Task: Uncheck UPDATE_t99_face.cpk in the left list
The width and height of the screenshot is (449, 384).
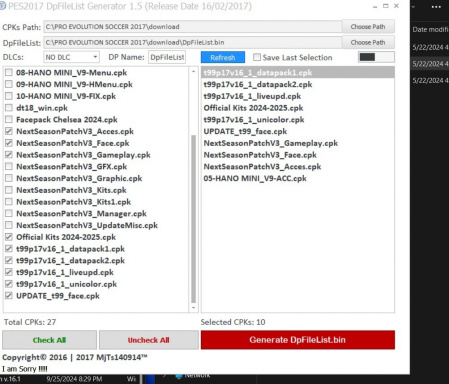Action: (9, 296)
